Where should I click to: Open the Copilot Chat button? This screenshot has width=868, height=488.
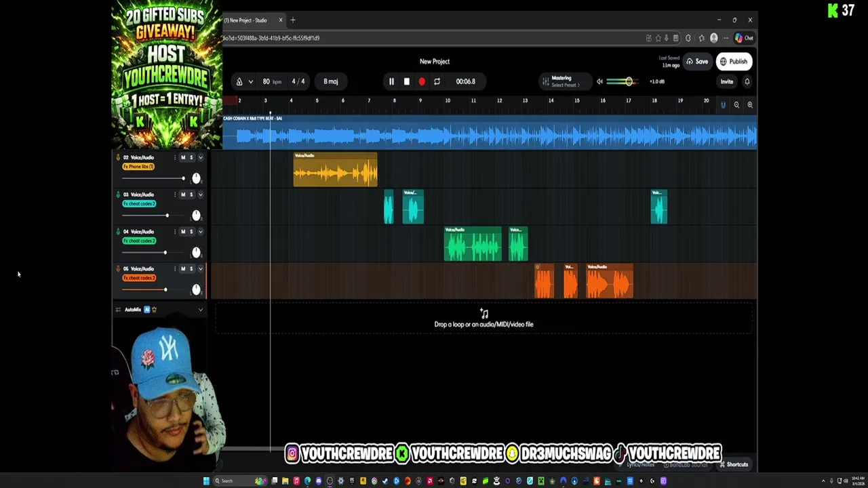(744, 38)
